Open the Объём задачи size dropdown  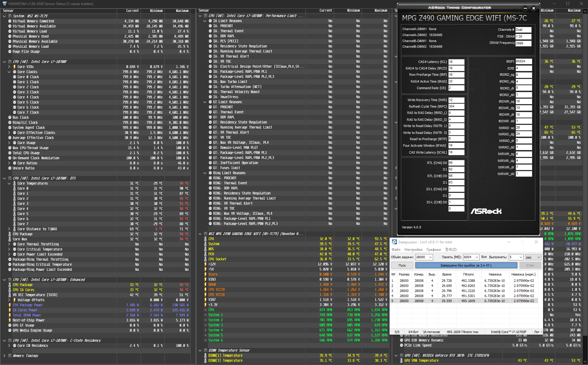(x=430, y=257)
